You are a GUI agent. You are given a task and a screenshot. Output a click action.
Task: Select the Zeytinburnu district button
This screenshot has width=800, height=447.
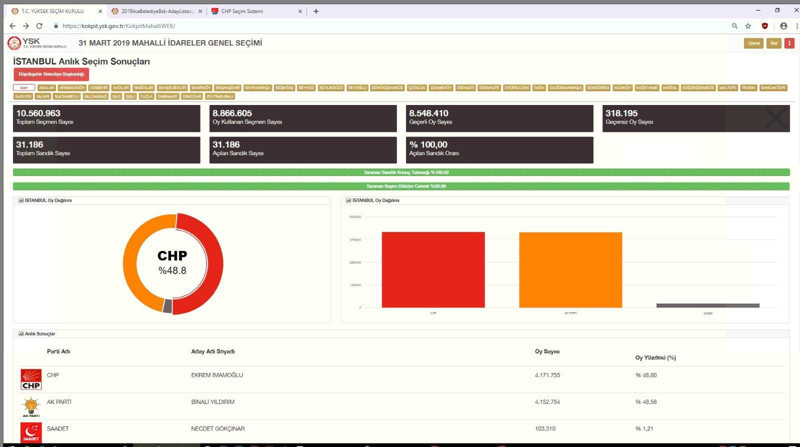(x=220, y=96)
